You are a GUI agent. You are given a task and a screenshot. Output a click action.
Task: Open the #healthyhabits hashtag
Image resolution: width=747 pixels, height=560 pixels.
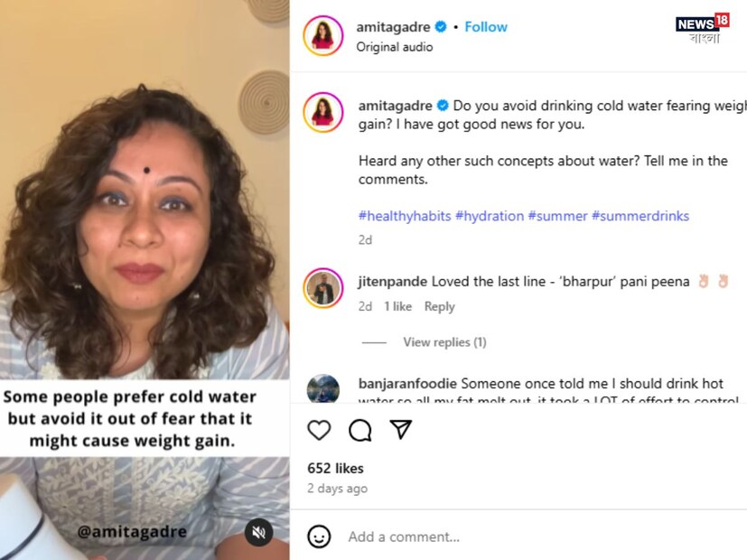pos(405,216)
